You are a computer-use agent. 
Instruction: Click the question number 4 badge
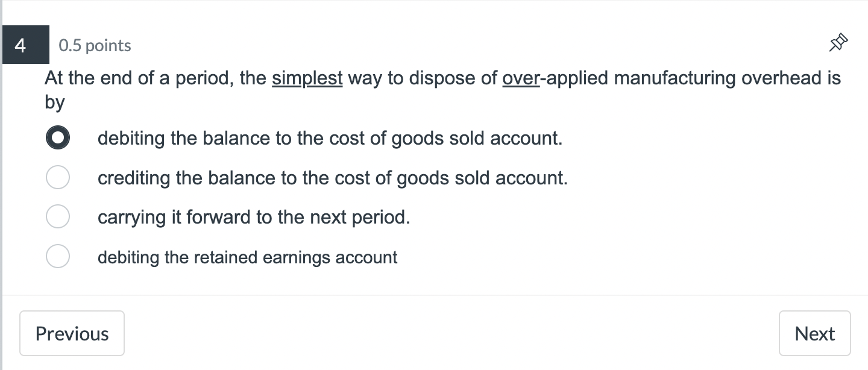click(25, 44)
